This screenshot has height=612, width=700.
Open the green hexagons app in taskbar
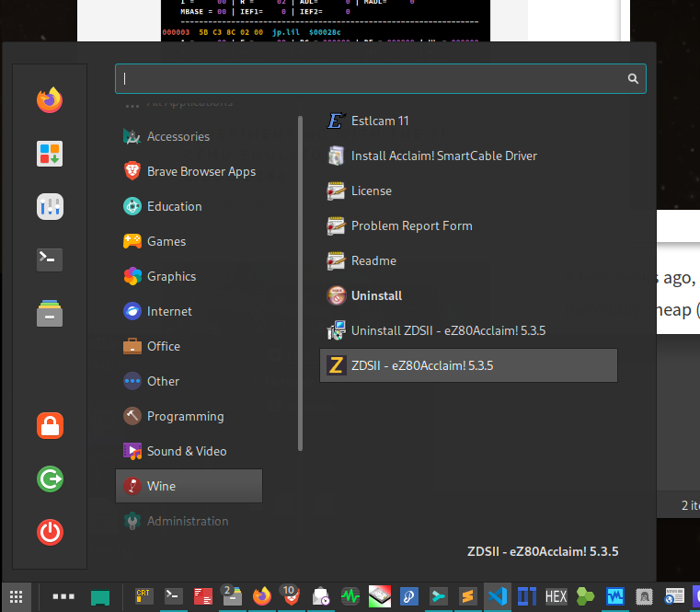pos(585,596)
